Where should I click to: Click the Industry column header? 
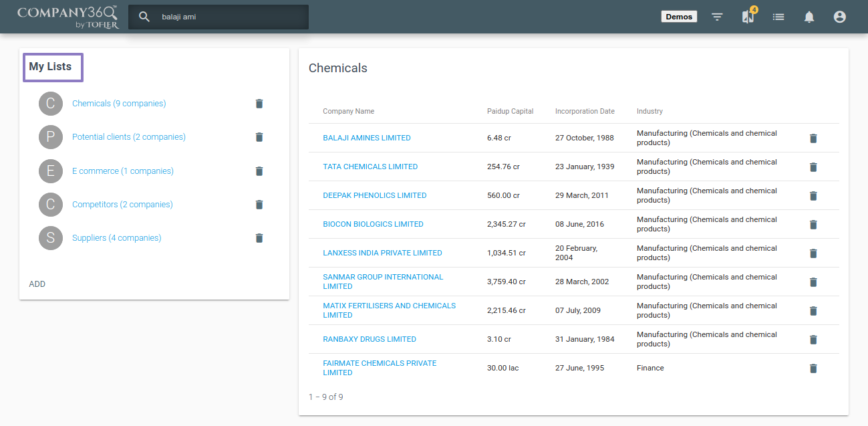pyautogui.click(x=649, y=112)
